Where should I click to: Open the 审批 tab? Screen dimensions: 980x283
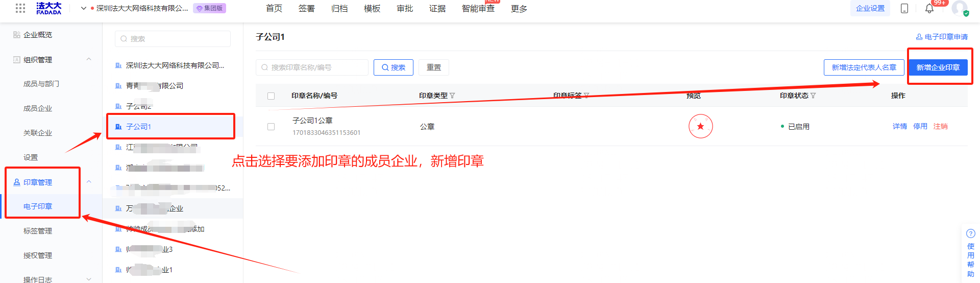[x=405, y=9]
